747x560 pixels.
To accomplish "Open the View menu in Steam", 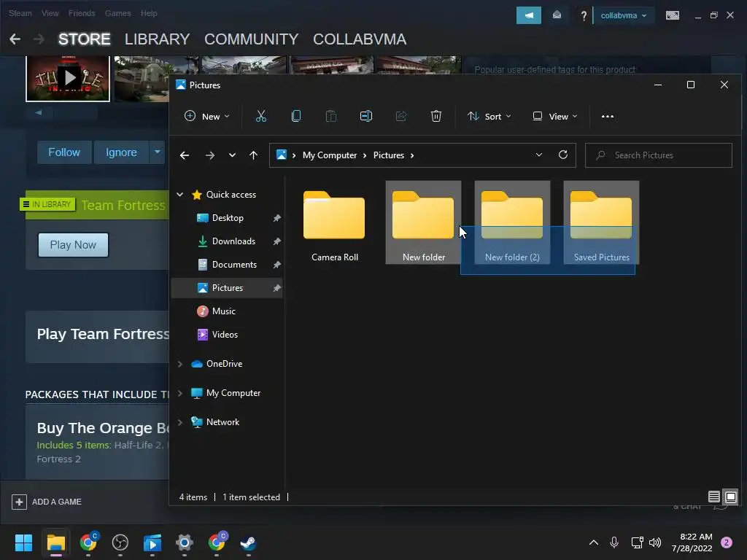I will click(50, 13).
